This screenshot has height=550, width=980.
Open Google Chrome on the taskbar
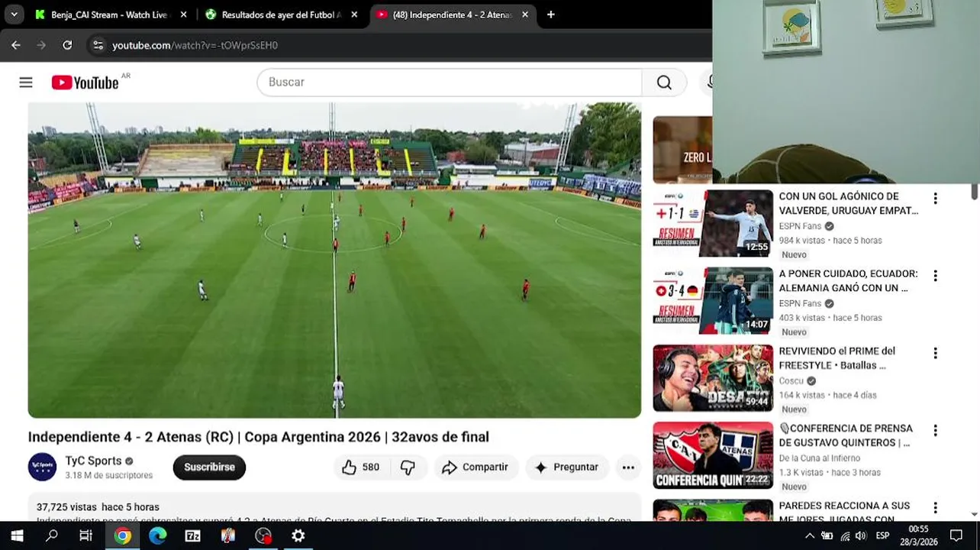(122, 535)
